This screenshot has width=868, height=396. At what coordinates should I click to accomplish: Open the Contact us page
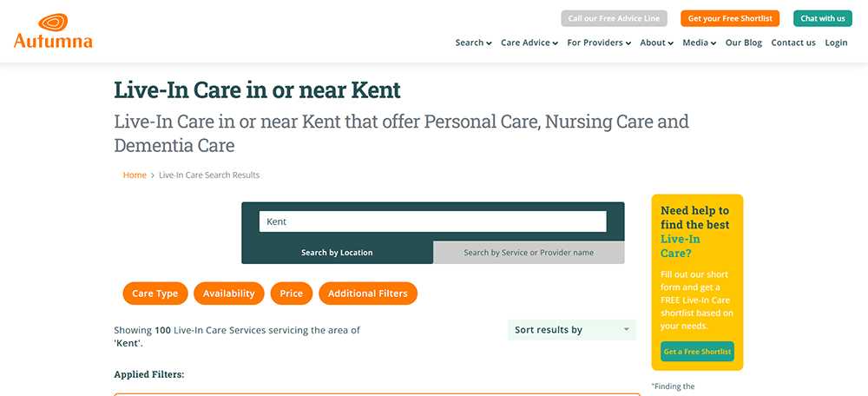[x=792, y=43]
